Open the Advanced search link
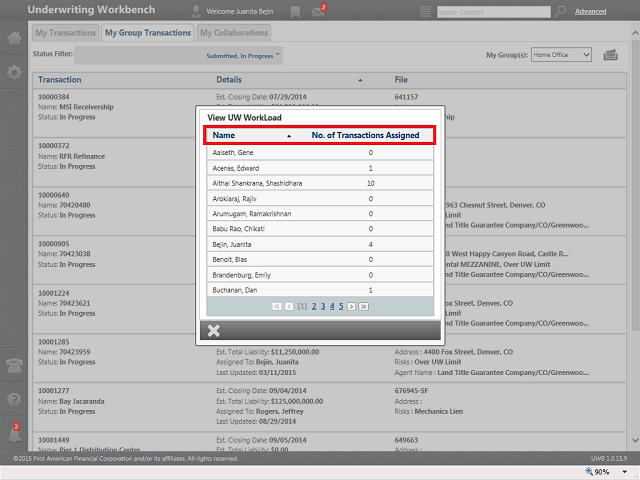Image resolution: width=640 pixels, height=480 pixels. click(x=590, y=11)
